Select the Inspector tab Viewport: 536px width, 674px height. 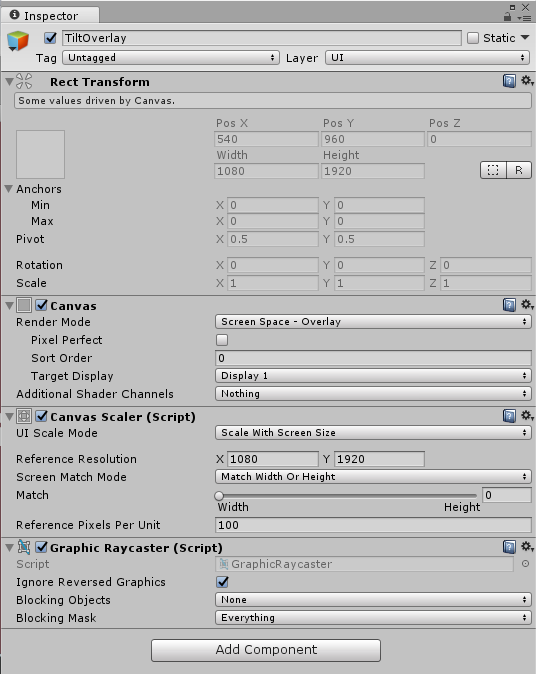[50, 15]
